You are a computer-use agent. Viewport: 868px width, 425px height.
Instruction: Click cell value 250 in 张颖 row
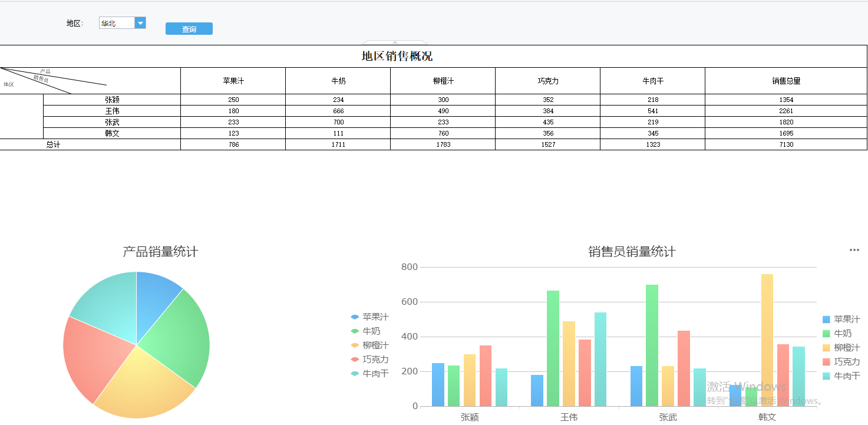pos(233,100)
